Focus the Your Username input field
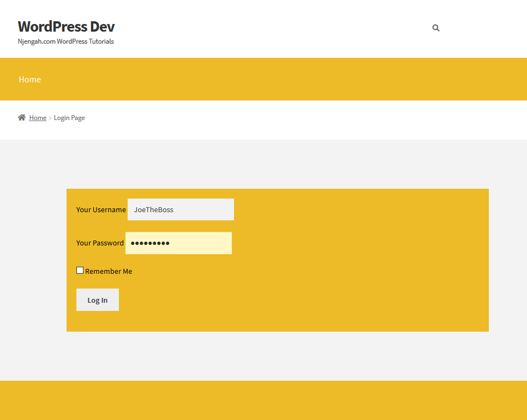 click(181, 209)
